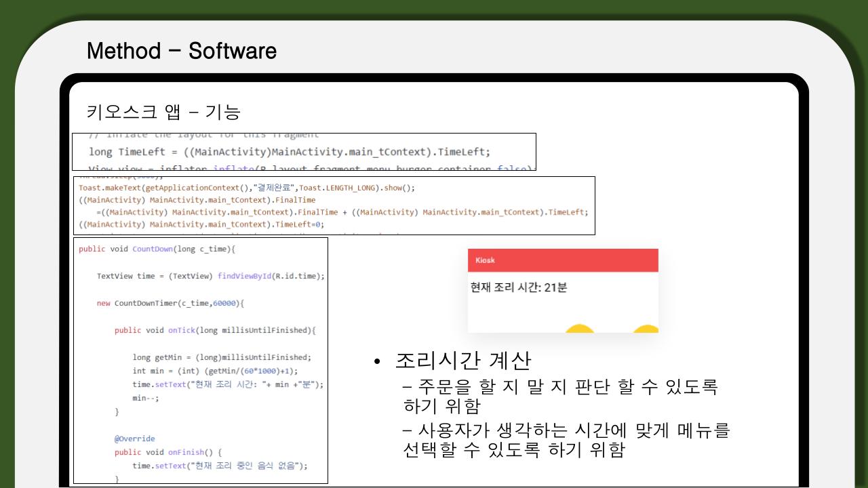Click the red Kiosk app title bar
Viewport: 868px width, 488px height.
[563, 260]
